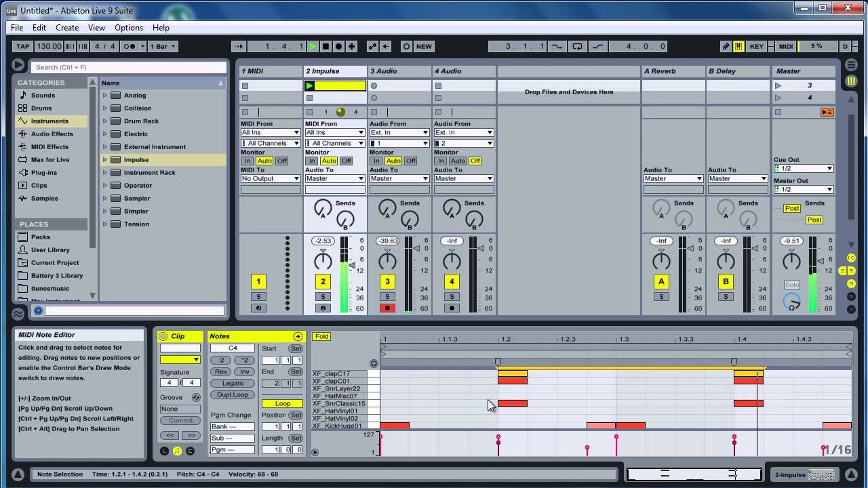Open the Options menu
The height and width of the screenshot is (488, 868).
(x=129, y=28)
